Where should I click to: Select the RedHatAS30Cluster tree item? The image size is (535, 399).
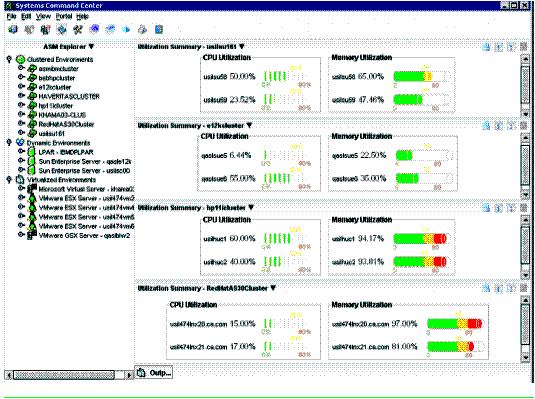click(x=66, y=124)
